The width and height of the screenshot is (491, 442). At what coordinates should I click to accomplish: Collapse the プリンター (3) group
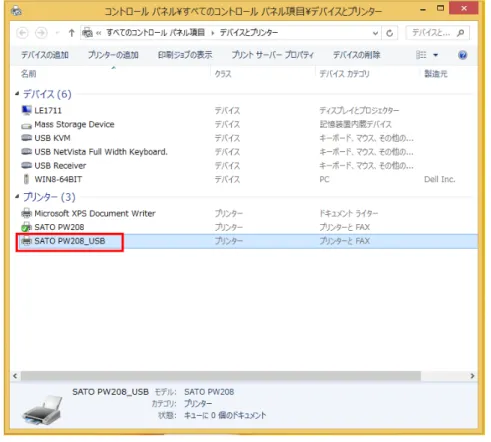(17, 197)
